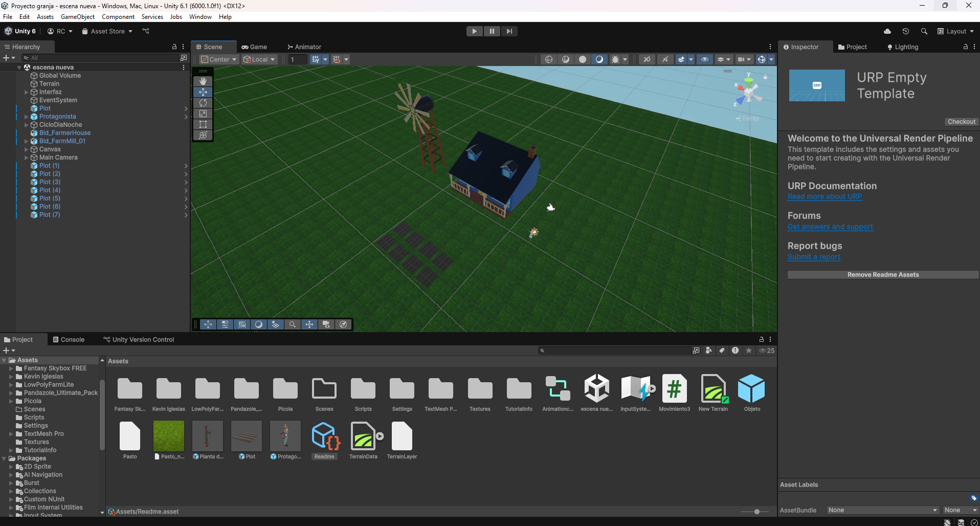The height and width of the screenshot is (526, 980).
Task: Select the Pasto_n texture thumbnail
Action: 169,436
